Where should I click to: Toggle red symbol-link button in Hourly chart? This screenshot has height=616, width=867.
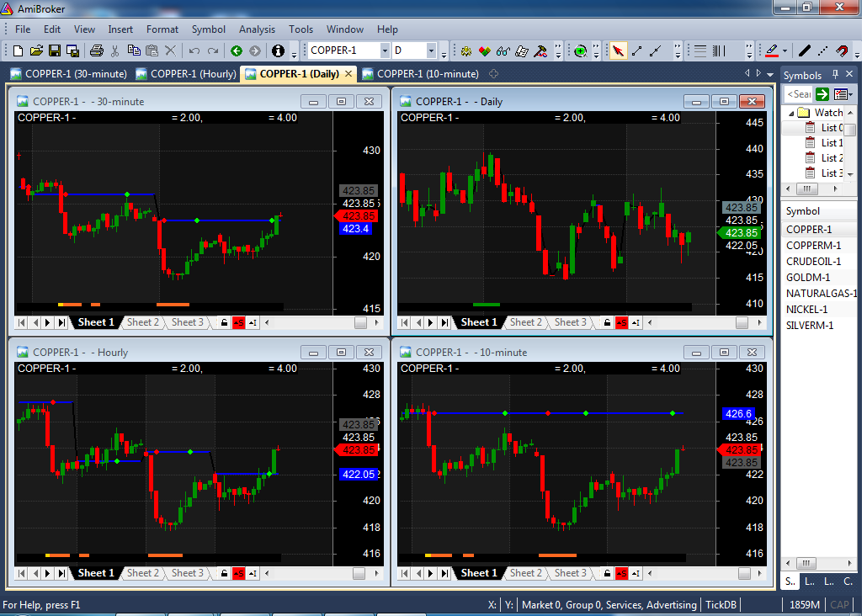point(238,573)
